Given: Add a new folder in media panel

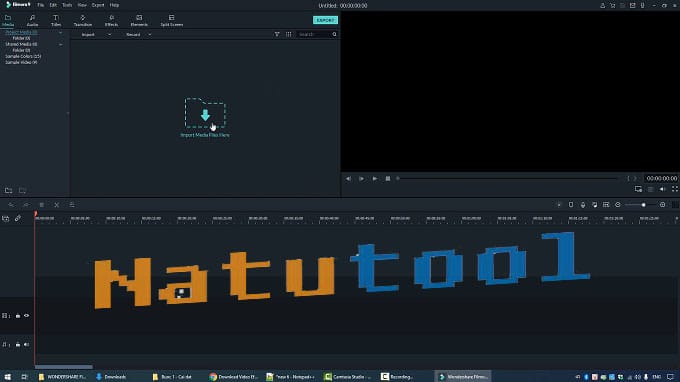Looking at the screenshot, I should click(x=8, y=190).
